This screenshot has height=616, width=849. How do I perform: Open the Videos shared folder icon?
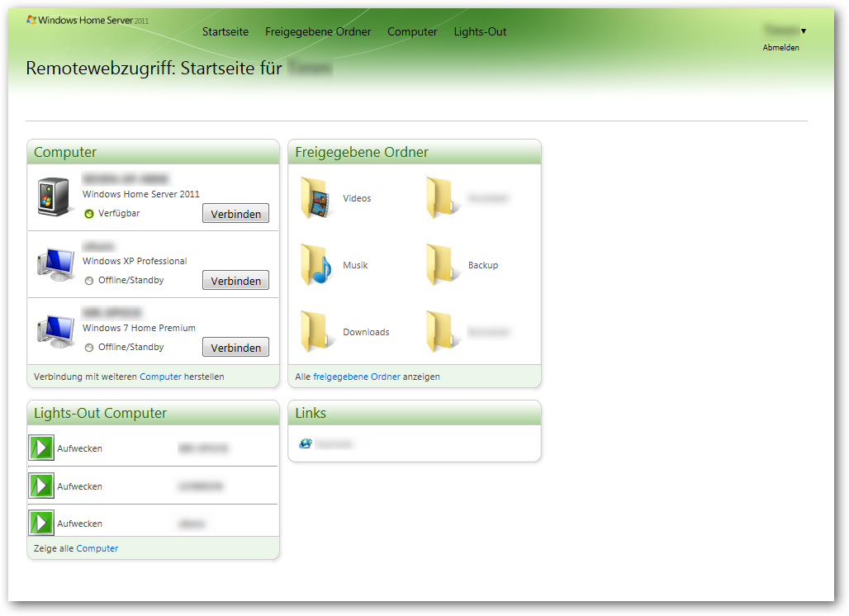pos(315,198)
